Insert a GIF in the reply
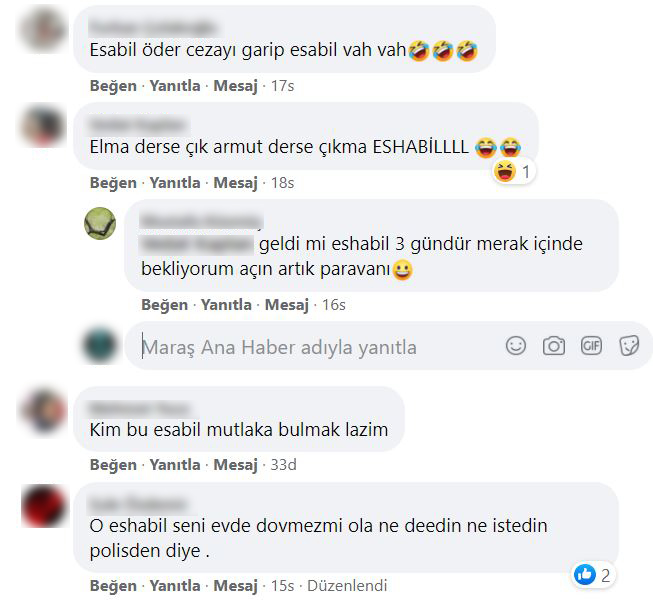 pyautogui.click(x=591, y=346)
